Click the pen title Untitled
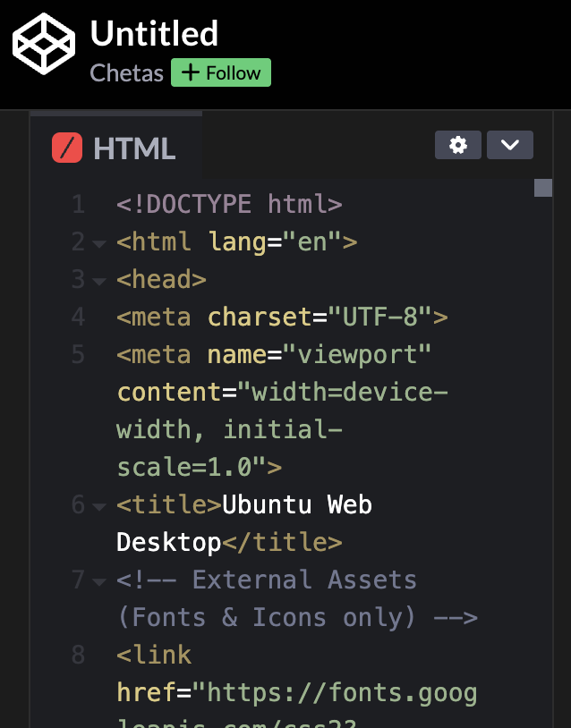 pyautogui.click(x=154, y=34)
